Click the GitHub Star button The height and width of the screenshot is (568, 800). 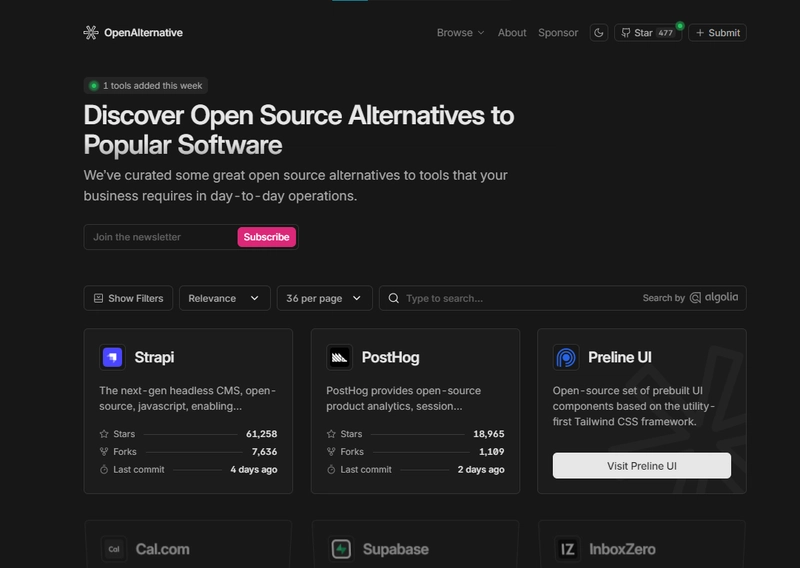(x=648, y=33)
